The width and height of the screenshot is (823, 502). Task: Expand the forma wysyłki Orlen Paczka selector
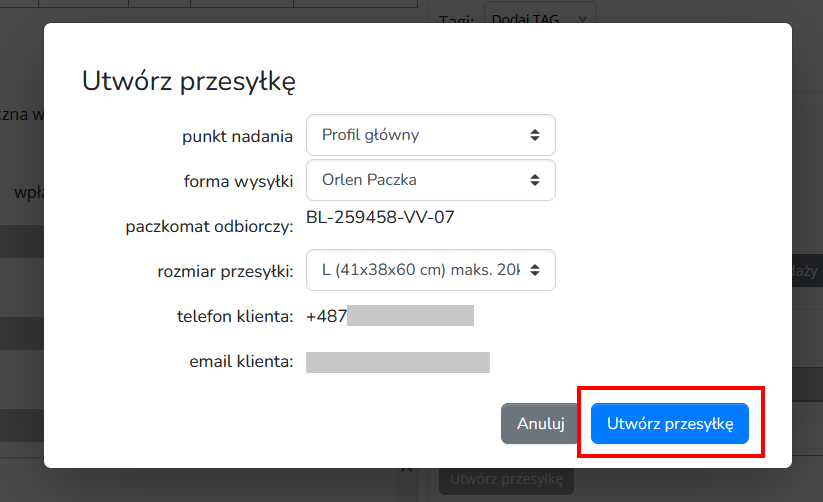(430, 180)
